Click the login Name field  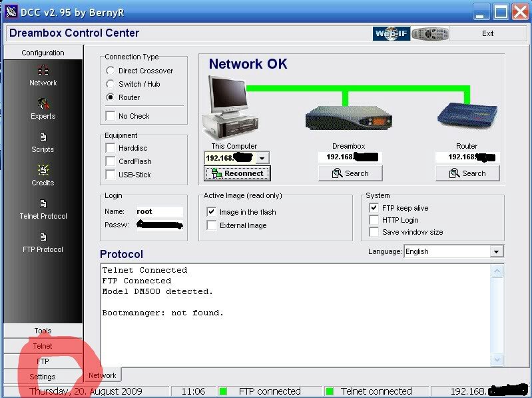coord(159,211)
